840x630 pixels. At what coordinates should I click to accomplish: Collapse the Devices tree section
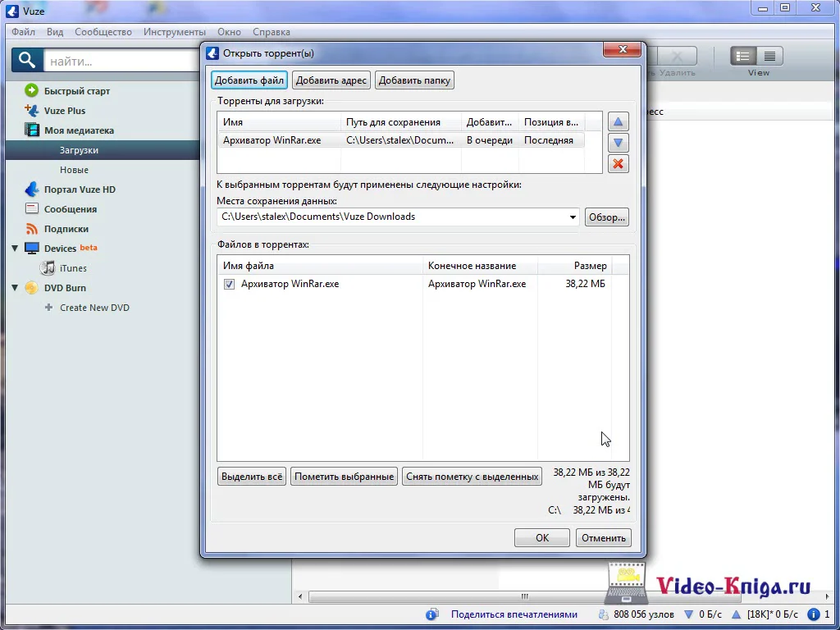pos(15,249)
